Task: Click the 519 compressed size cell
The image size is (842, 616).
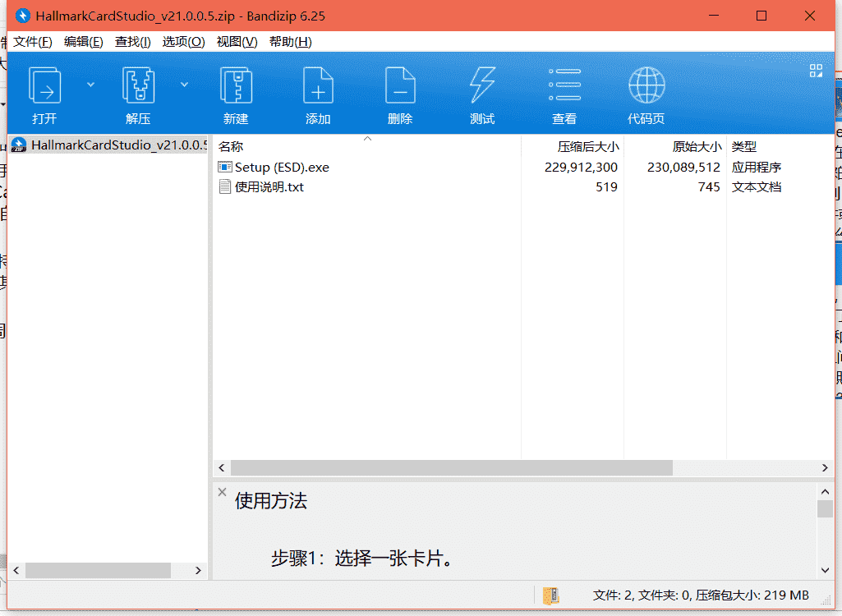Action: pyautogui.click(x=607, y=187)
